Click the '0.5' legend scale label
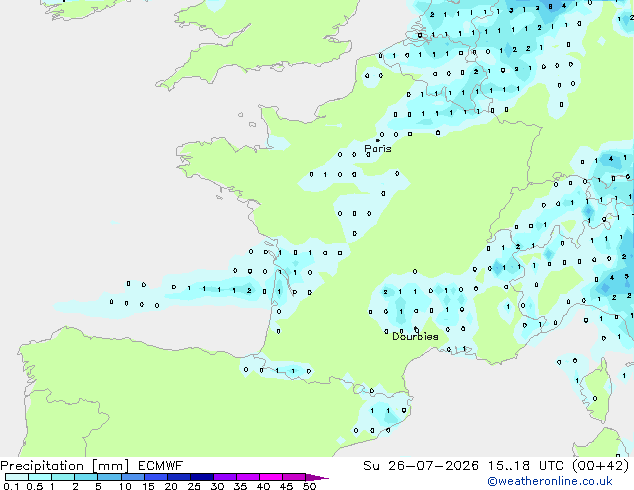This screenshot has height=490, width=634. point(35,486)
